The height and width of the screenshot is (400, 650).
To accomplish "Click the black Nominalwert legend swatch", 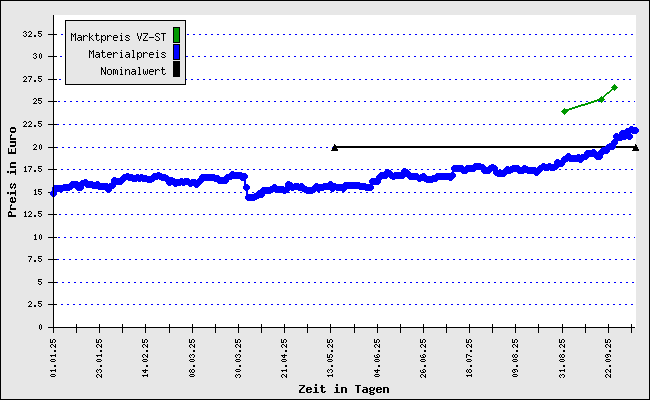I will [177, 70].
